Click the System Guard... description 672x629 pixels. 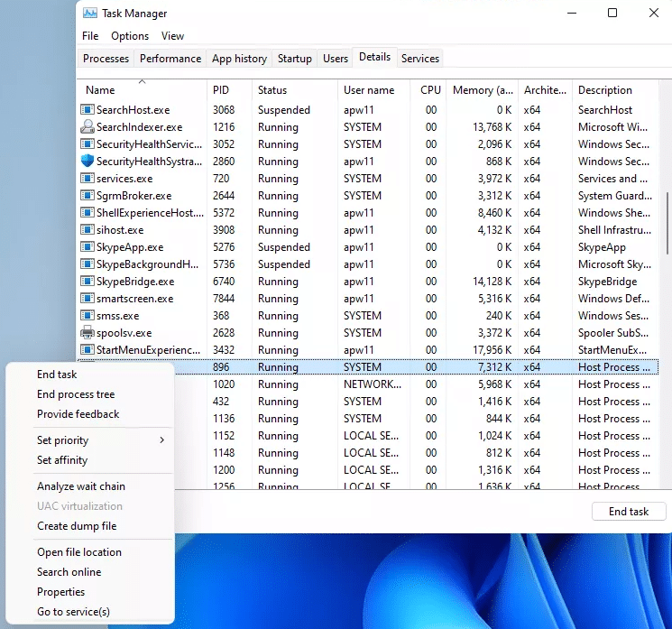click(615, 196)
